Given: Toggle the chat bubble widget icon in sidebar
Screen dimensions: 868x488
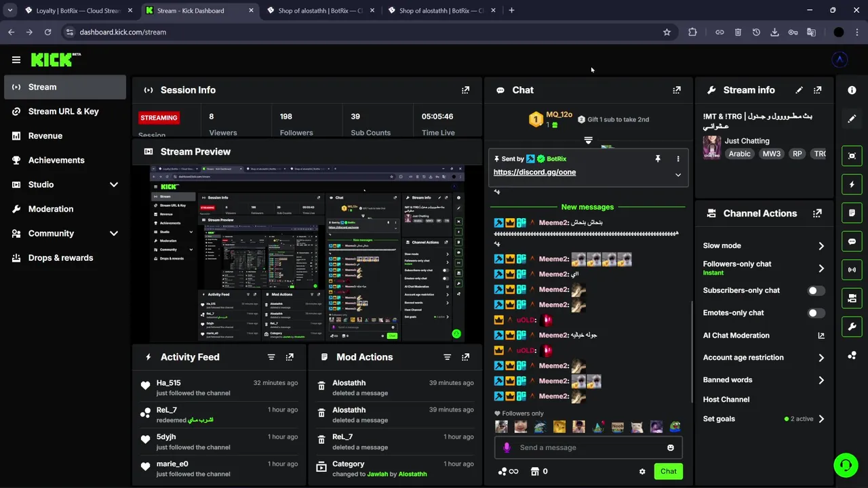Looking at the screenshot, I should [x=852, y=241].
